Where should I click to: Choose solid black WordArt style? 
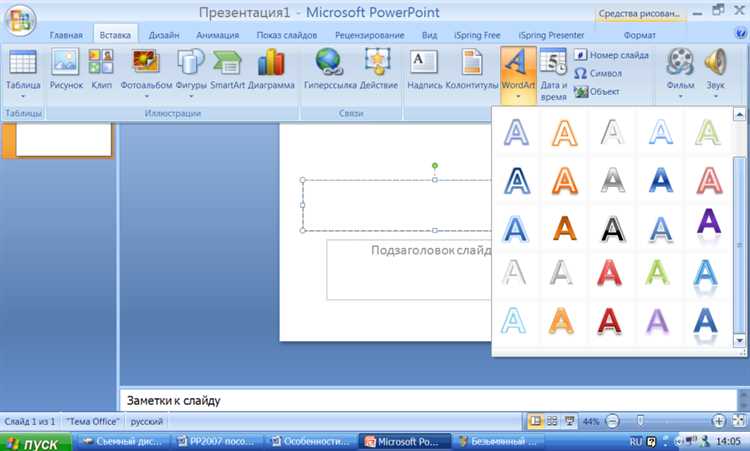612,228
